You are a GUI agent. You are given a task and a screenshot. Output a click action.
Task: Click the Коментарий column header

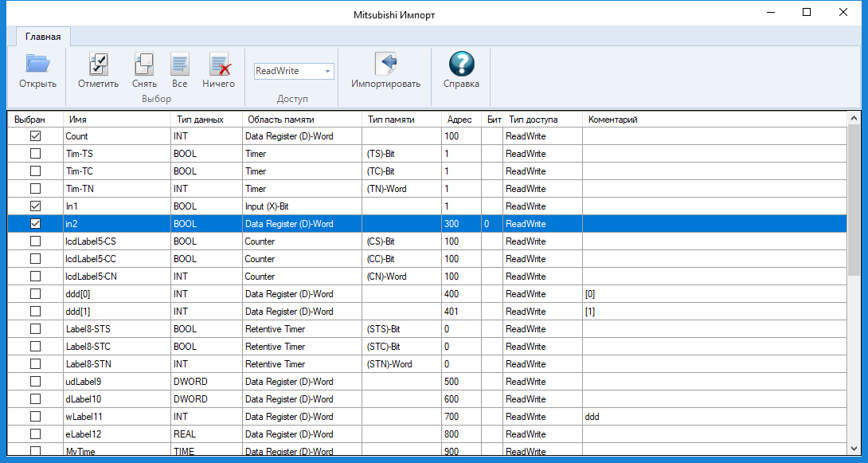pyautogui.click(x=714, y=120)
